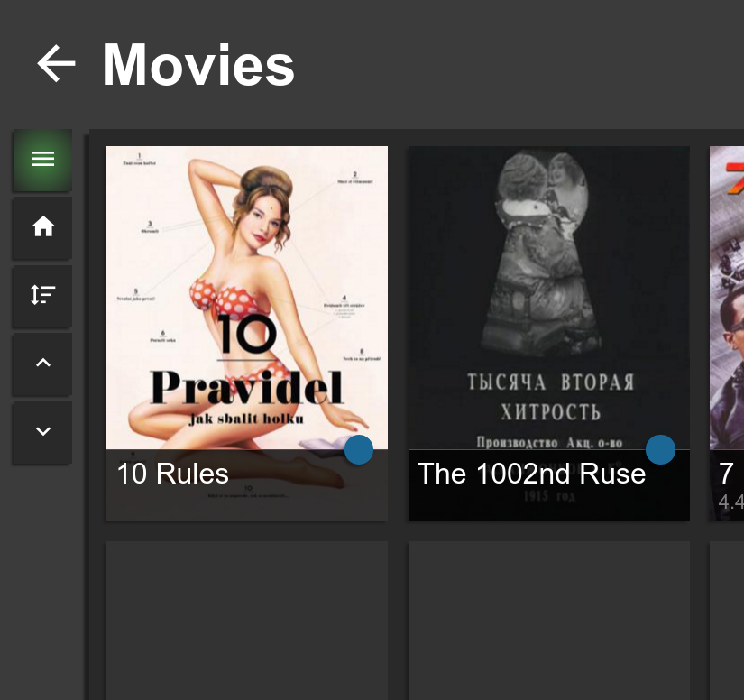744x700 pixels.
Task: Click the "10 Rules" title label
Action: tap(172, 474)
